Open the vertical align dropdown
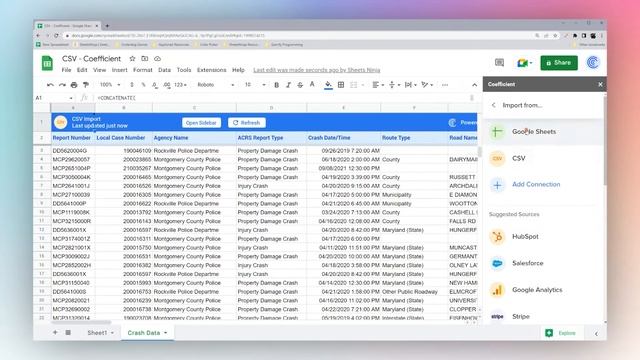Screen dimensions: 640x360 coord(394,85)
